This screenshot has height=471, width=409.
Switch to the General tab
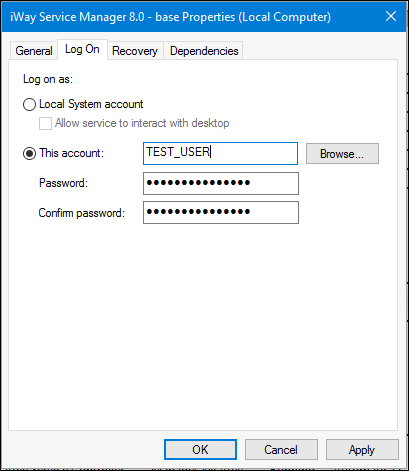tap(34, 51)
